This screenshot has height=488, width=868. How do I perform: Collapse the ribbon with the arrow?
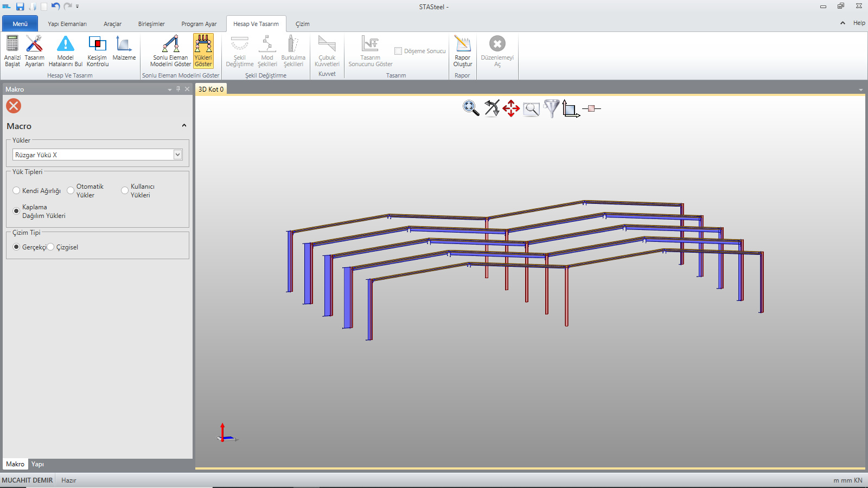click(x=843, y=23)
